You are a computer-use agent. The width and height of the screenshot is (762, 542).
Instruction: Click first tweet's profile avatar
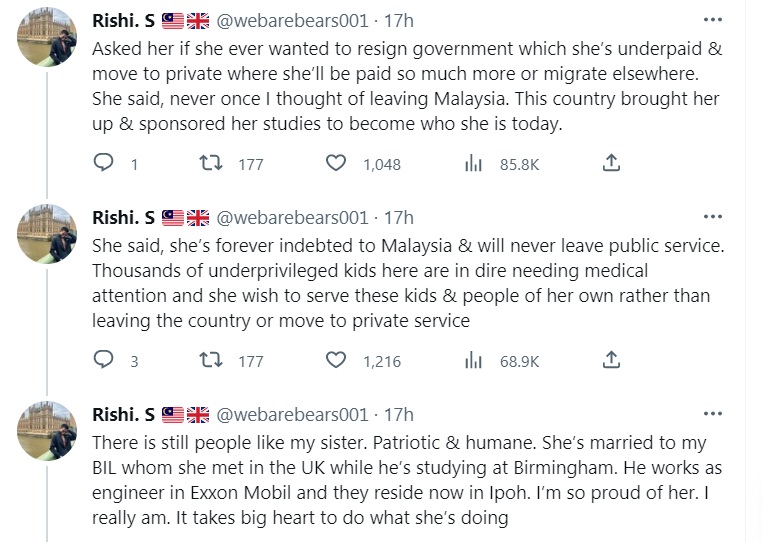click(47, 37)
